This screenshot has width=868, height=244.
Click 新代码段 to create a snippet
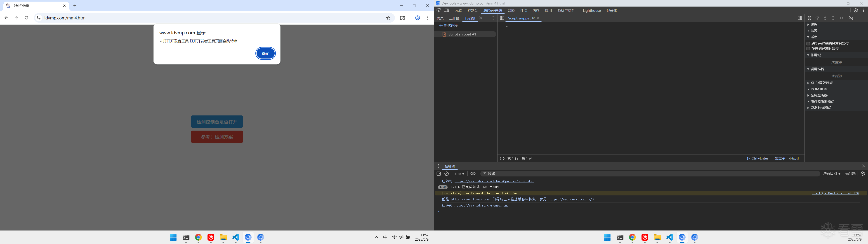(x=448, y=26)
